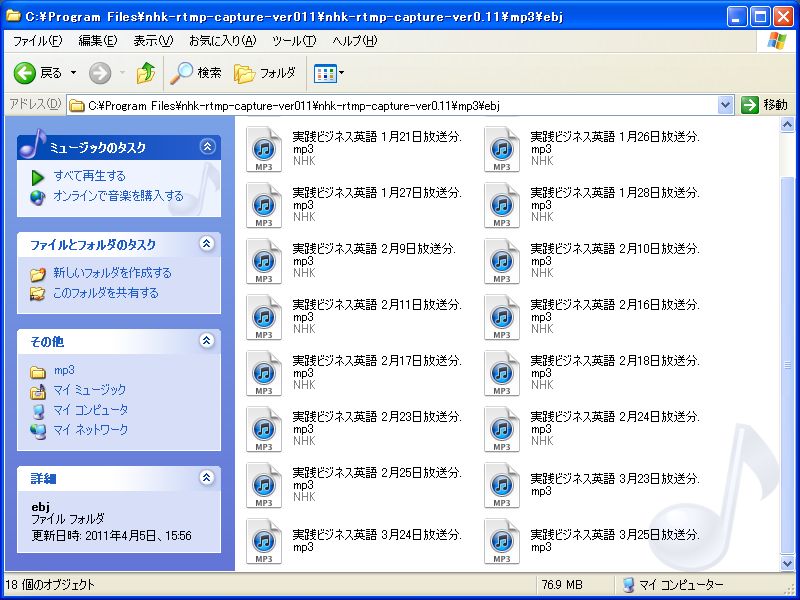Click the folder icon in title bar
800x600 pixels.
[x=14, y=16]
